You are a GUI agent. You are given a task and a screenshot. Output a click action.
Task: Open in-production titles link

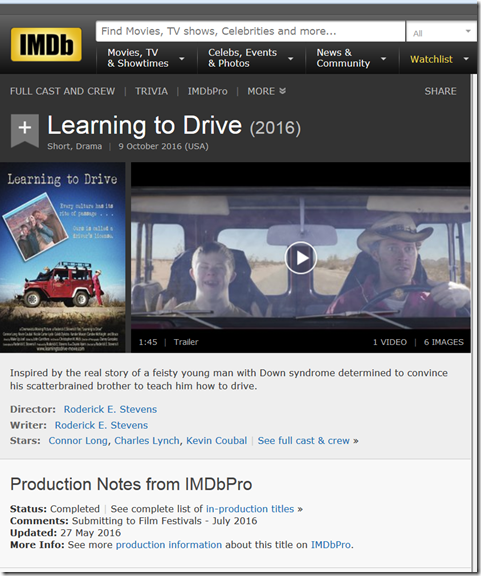coord(250,509)
